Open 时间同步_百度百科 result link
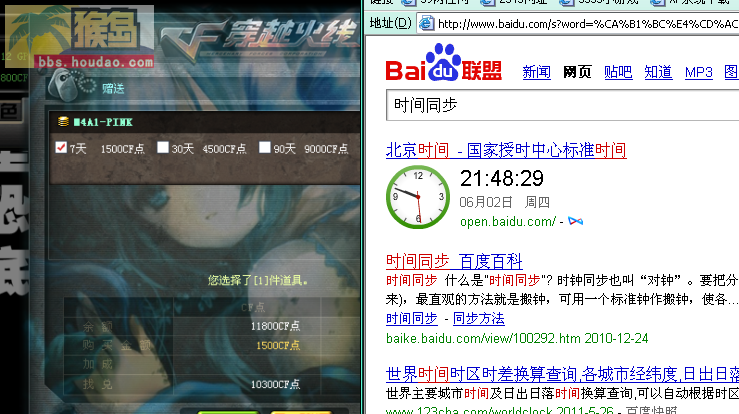Image resolution: width=739 pixels, height=414 pixels. pyautogui.click(x=454, y=261)
